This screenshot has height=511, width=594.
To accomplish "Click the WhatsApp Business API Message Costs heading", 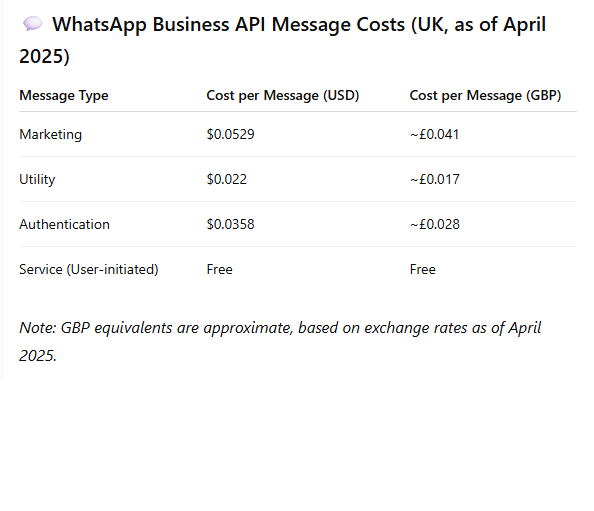I will [x=283, y=40].
